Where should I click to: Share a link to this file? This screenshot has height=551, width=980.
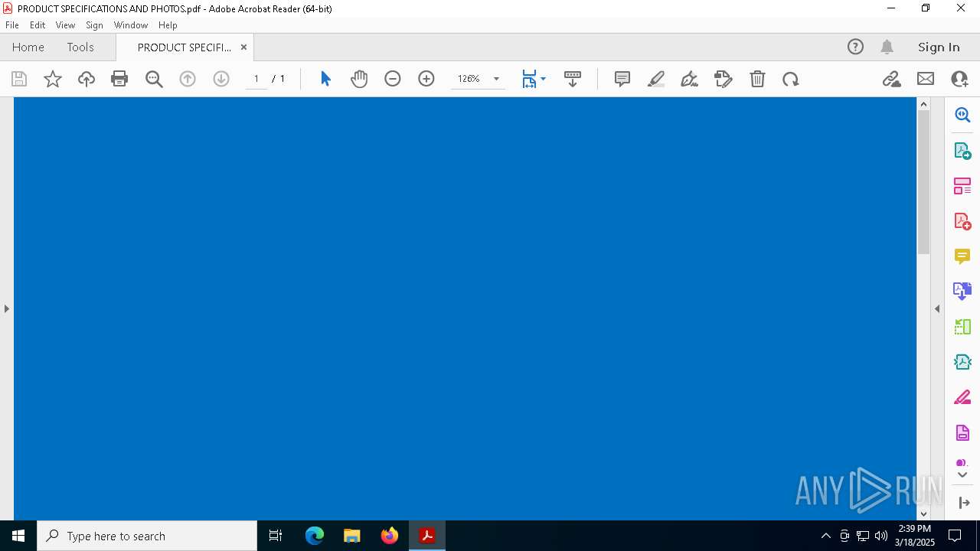(891, 79)
